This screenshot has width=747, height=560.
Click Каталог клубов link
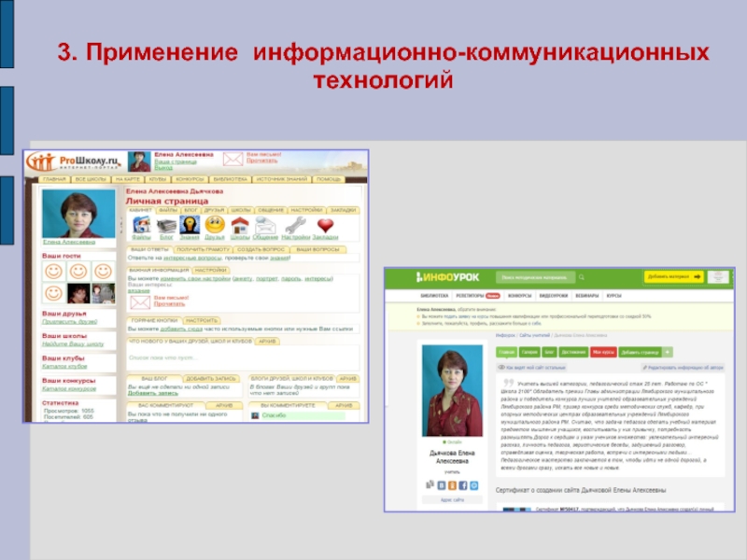coord(64,367)
